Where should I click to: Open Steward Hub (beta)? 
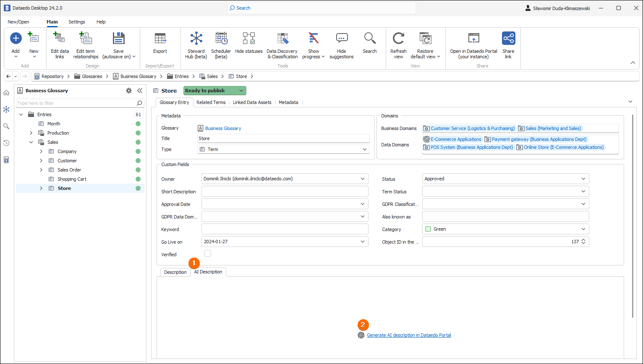(x=196, y=45)
